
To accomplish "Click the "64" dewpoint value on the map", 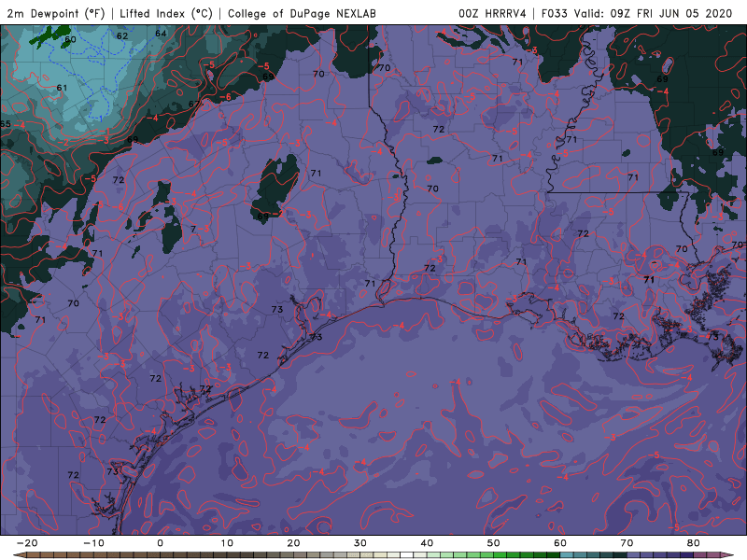I will click(x=161, y=34).
